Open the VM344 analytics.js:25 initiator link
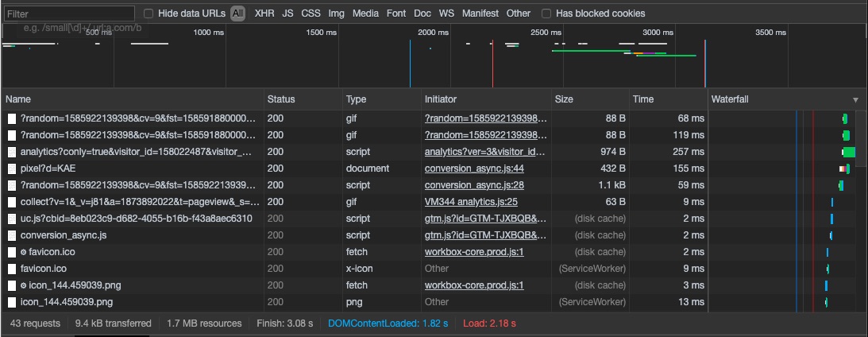 [471, 202]
